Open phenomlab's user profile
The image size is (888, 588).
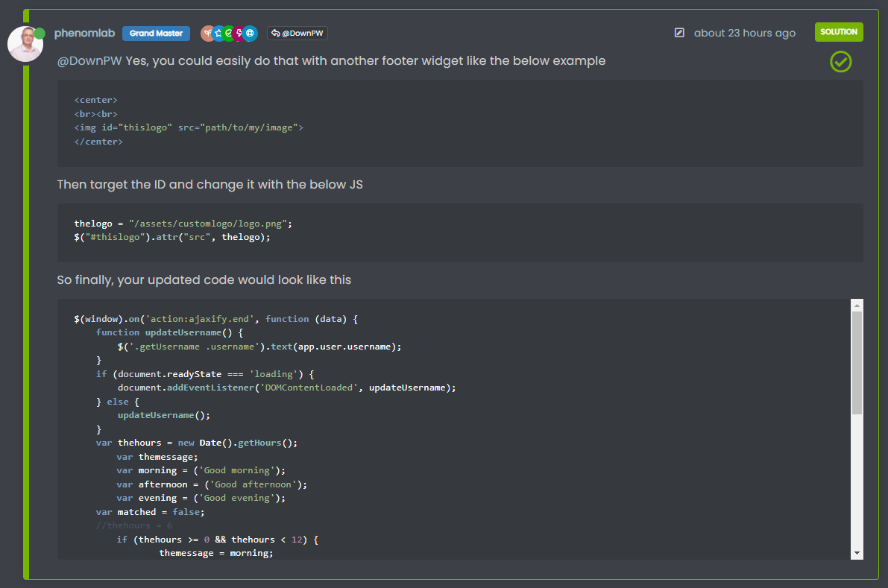click(84, 33)
